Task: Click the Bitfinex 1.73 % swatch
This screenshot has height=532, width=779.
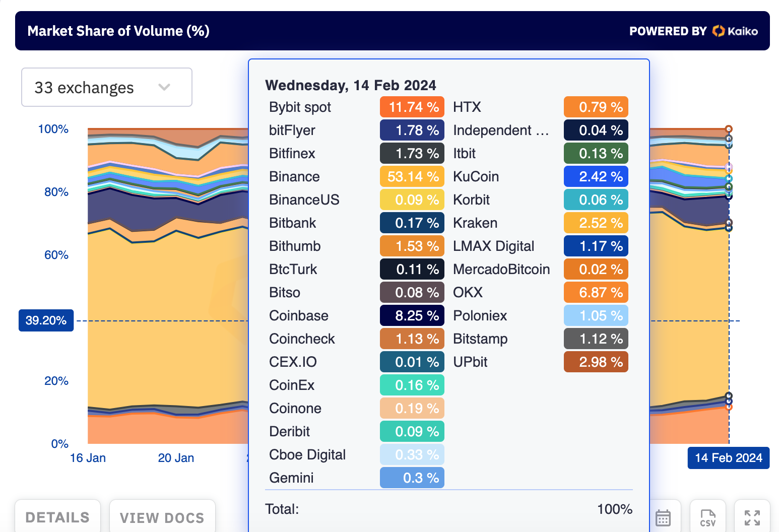Action: click(x=412, y=154)
